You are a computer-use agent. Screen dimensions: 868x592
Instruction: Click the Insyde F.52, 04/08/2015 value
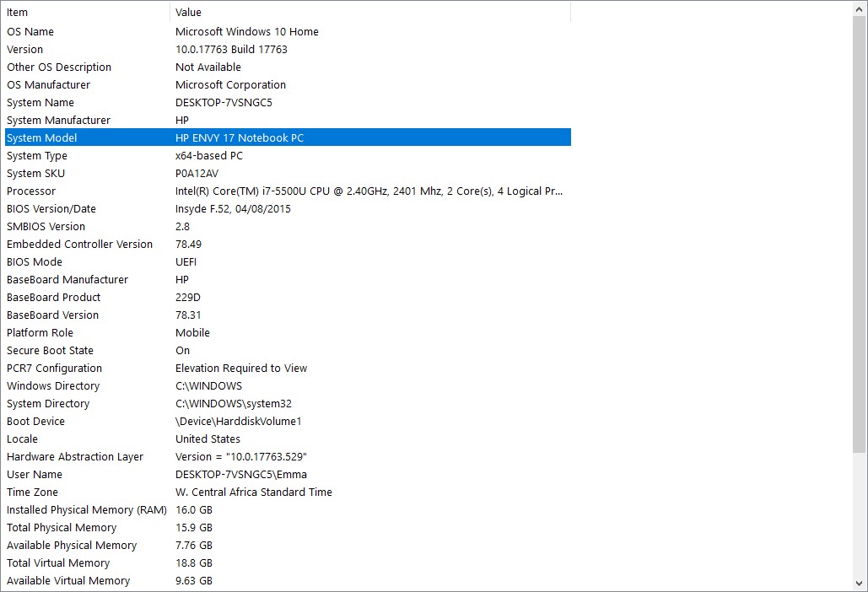[233, 208]
